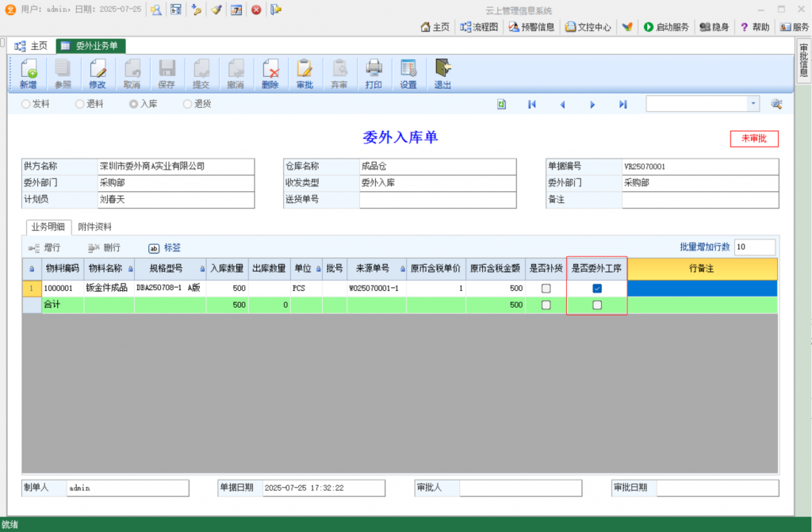Select the 入库 radio button
Screen dimensions: 812x532
133,104
